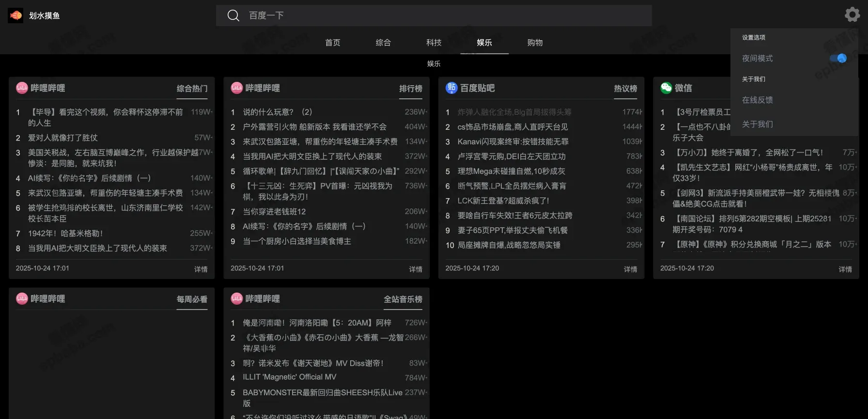
Task: Click the search magnifier icon
Action: [233, 16]
